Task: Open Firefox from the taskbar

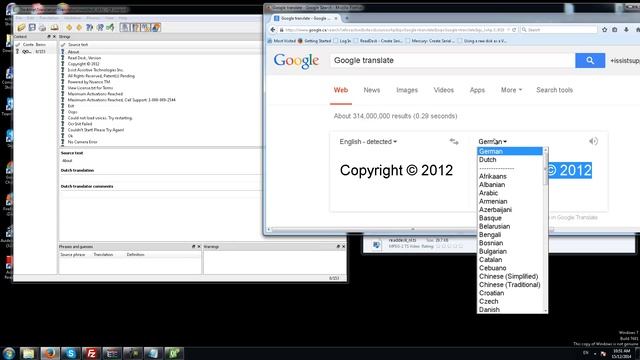Action: point(50,353)
